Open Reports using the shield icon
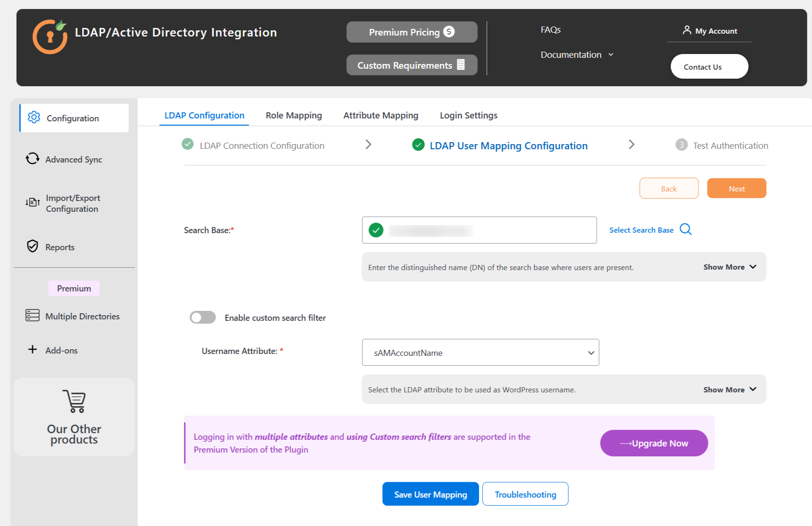 pos(32,246)
